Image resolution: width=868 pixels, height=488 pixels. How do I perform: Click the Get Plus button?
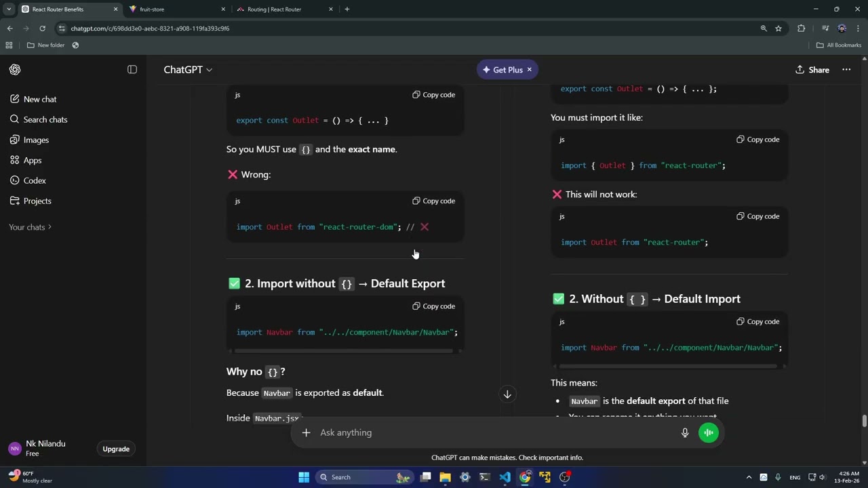click(x=502, y=70)
